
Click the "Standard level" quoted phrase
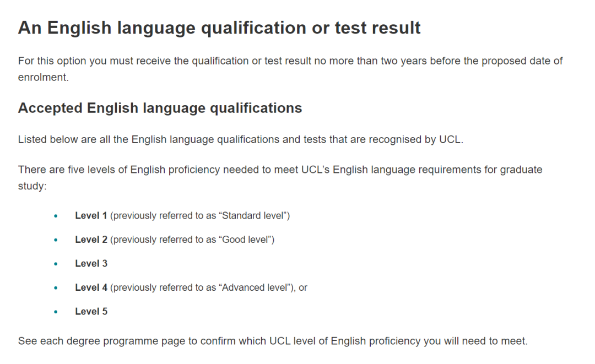(253, 216)
